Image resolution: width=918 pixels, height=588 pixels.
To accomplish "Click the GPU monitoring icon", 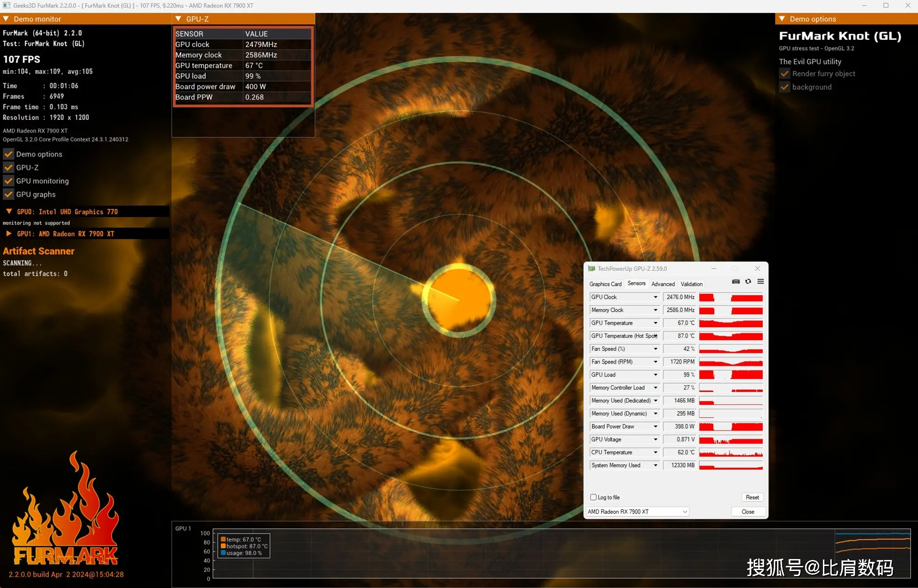I will point(9,180).
